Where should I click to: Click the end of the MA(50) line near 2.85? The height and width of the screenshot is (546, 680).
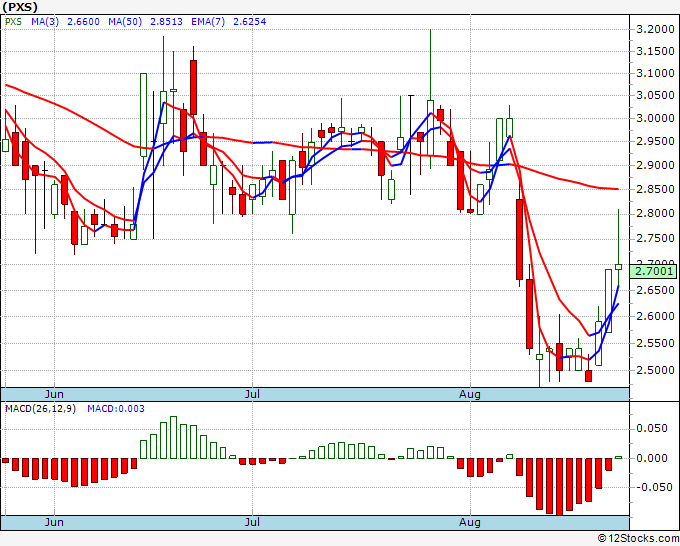coord(618,189)
